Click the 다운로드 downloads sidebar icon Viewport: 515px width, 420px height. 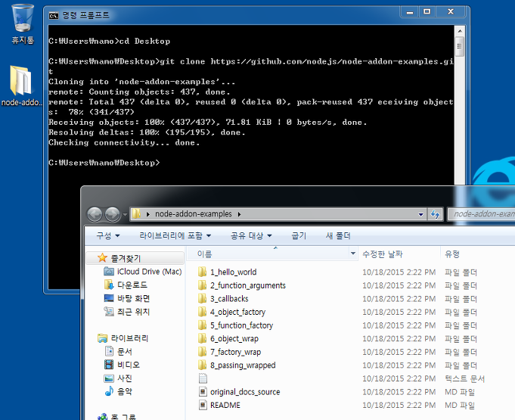109,285
